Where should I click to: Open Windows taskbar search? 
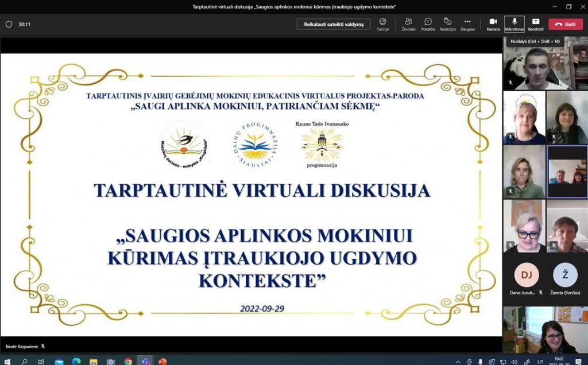(24, 362)
